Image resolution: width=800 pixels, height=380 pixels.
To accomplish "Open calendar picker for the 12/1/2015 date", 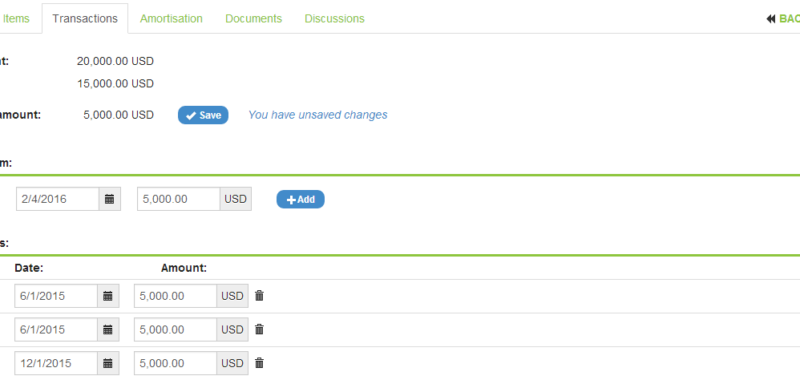I will coord(108,363).
